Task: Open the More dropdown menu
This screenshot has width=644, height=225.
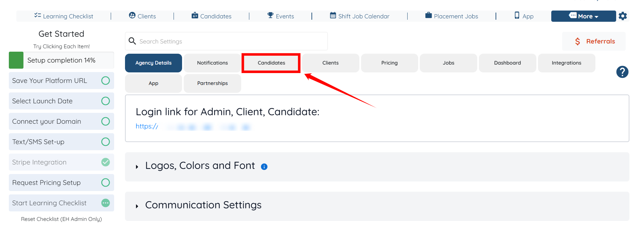Action: tap(584, 16)
